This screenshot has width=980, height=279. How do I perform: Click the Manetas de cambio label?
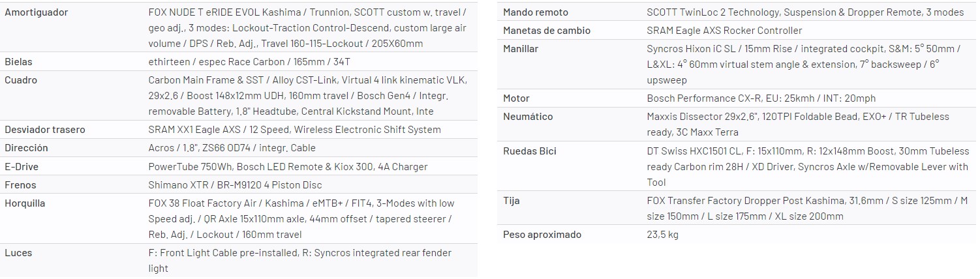(547, 31)
